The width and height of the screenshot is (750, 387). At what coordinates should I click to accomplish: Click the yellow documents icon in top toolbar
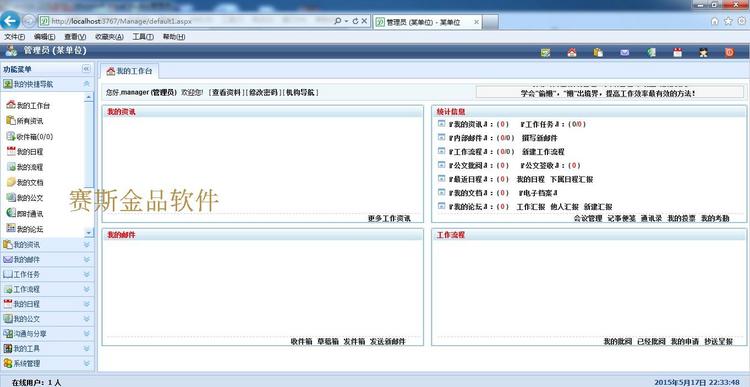tap(598, 53)
